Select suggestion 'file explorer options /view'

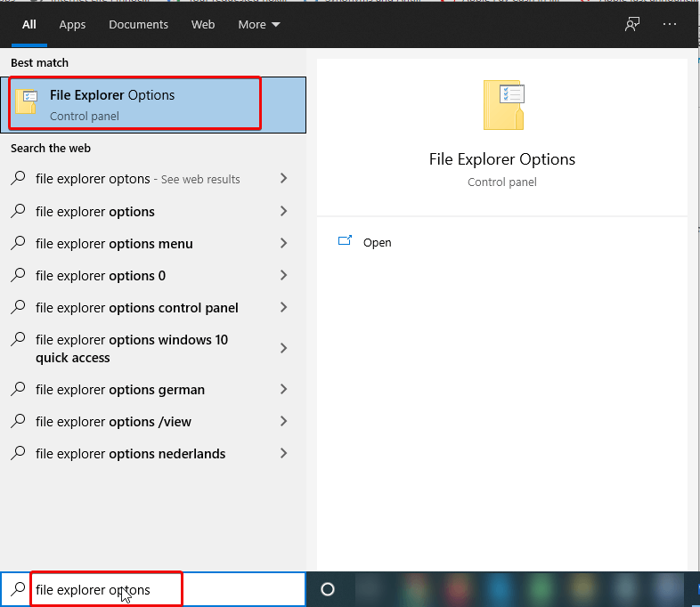(x=153, y=422)
